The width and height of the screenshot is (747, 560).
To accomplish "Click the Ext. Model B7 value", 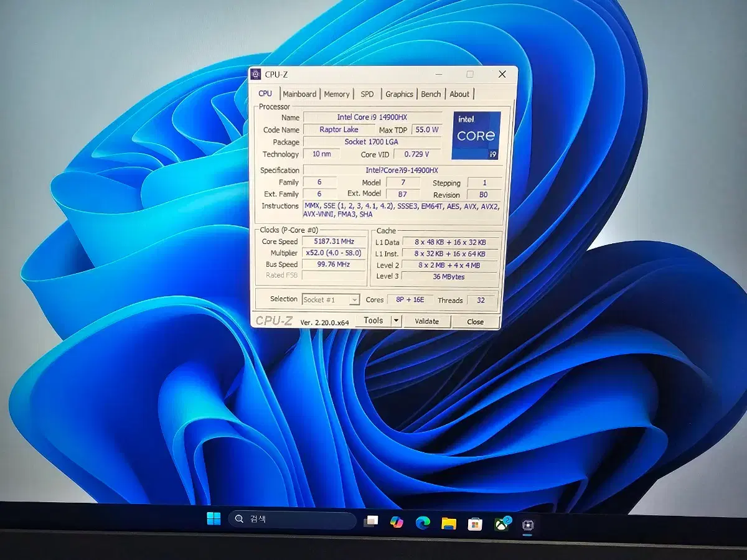I will pos(403,194).
